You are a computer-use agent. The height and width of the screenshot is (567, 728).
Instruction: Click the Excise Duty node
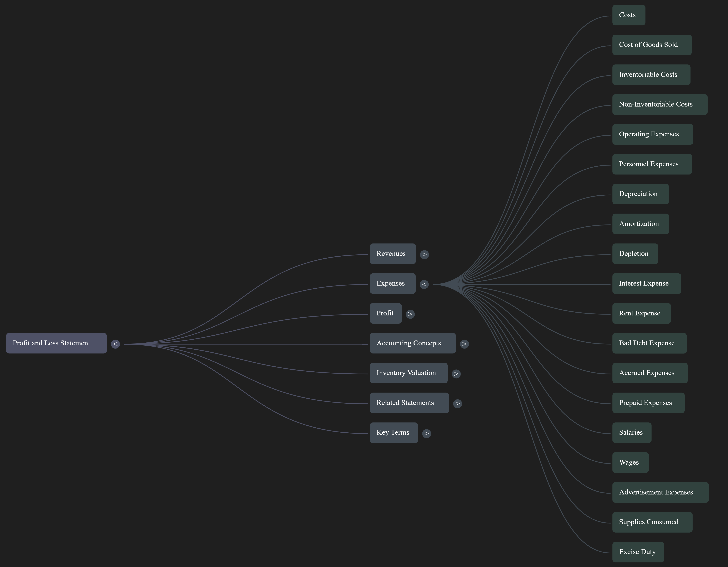638,552
